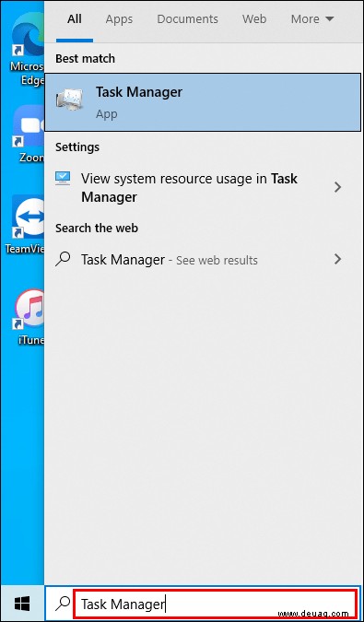The height and width of the screenshot is (622, 364).
Task: Open the Task Manager app icon
Action: click(69, 100)
